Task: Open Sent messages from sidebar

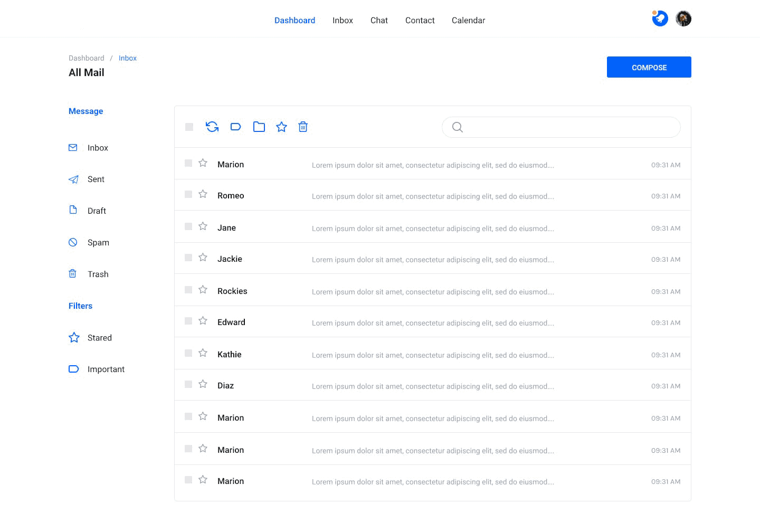Action: pyautogui.click(x=96, y=179)
